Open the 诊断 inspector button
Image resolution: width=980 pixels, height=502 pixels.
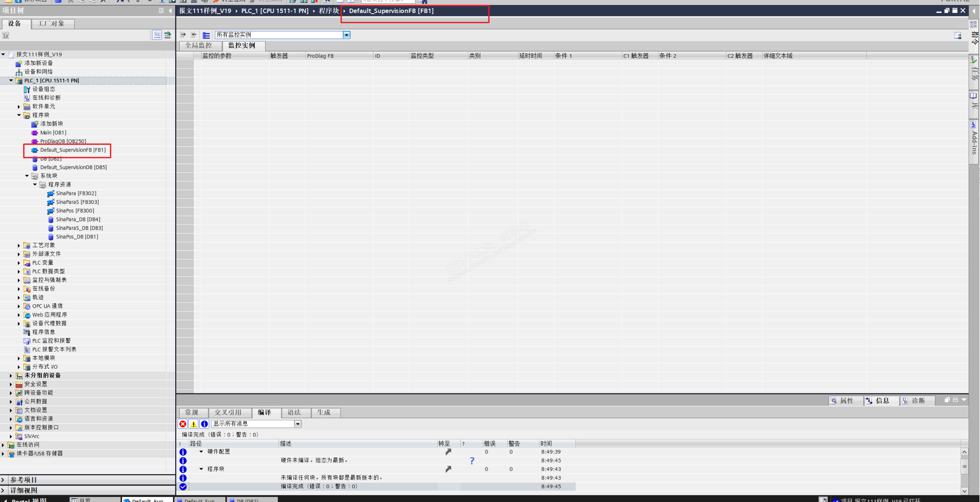point(918,401)
